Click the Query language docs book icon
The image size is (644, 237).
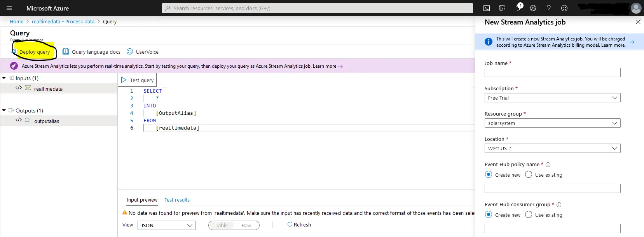[x=66, y=51]
